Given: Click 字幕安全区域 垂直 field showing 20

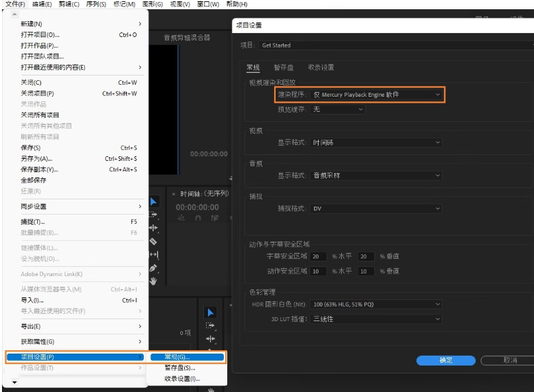Looking at the screenshot, I should (366, 256).
